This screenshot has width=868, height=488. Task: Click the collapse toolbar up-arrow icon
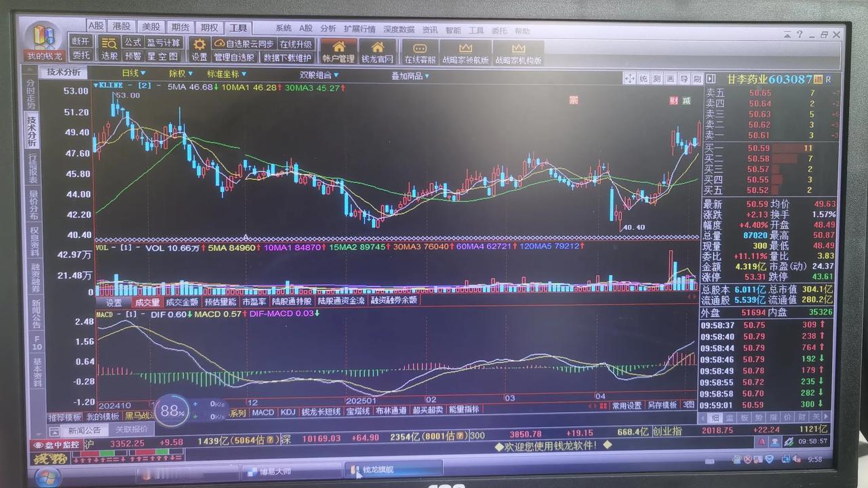point(787,34)
